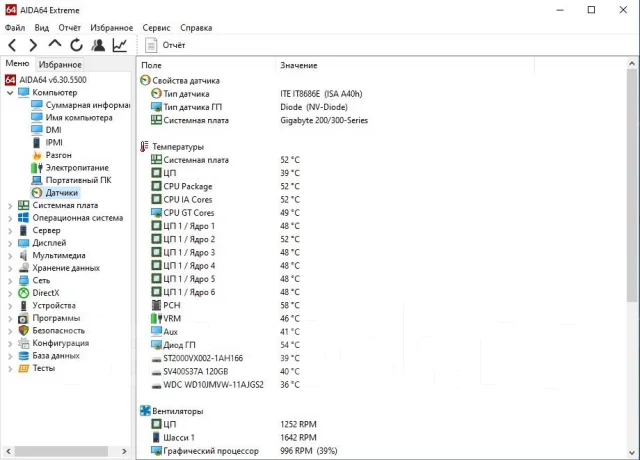Screen dimensions: 640x460
Task: Expand the Устройства tree node
Action: [x=10, y=306]
